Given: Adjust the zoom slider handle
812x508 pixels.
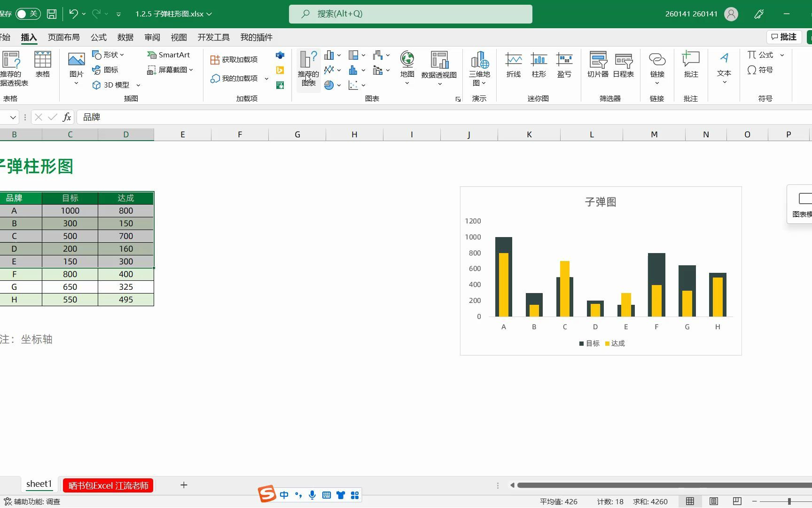Looking at the screenshot, I should pos(789,501).
